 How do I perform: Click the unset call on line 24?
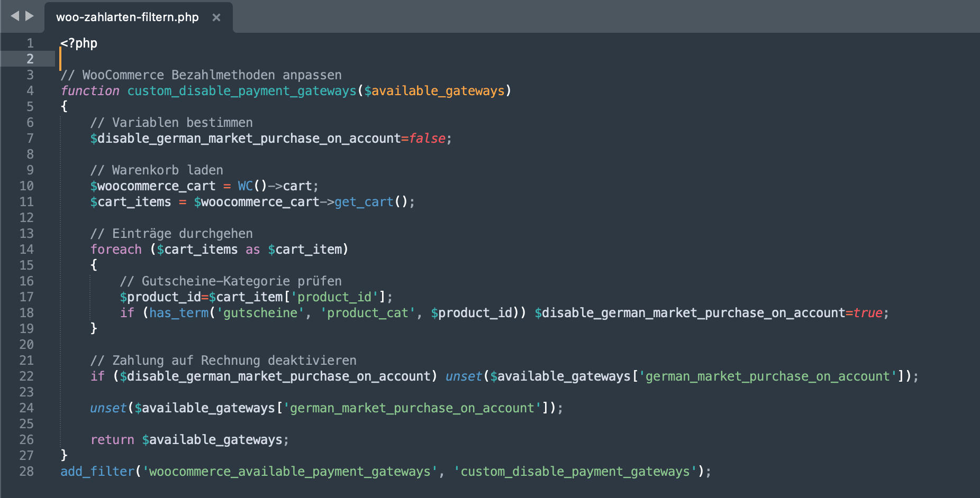tap(108, 408)
